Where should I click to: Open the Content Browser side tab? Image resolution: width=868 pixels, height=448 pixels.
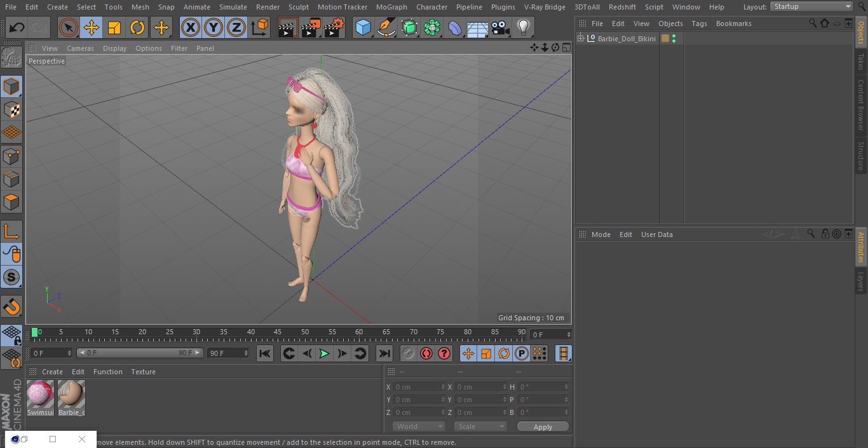pos(861,105)
